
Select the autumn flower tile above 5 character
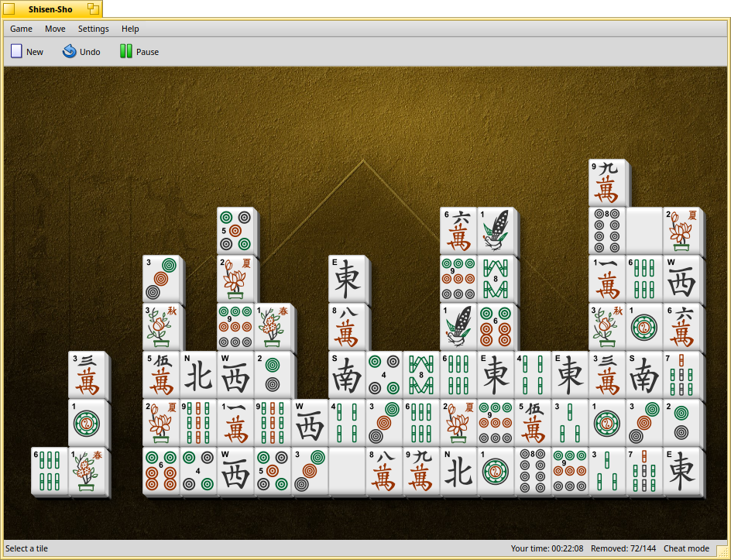pos(161,327)
